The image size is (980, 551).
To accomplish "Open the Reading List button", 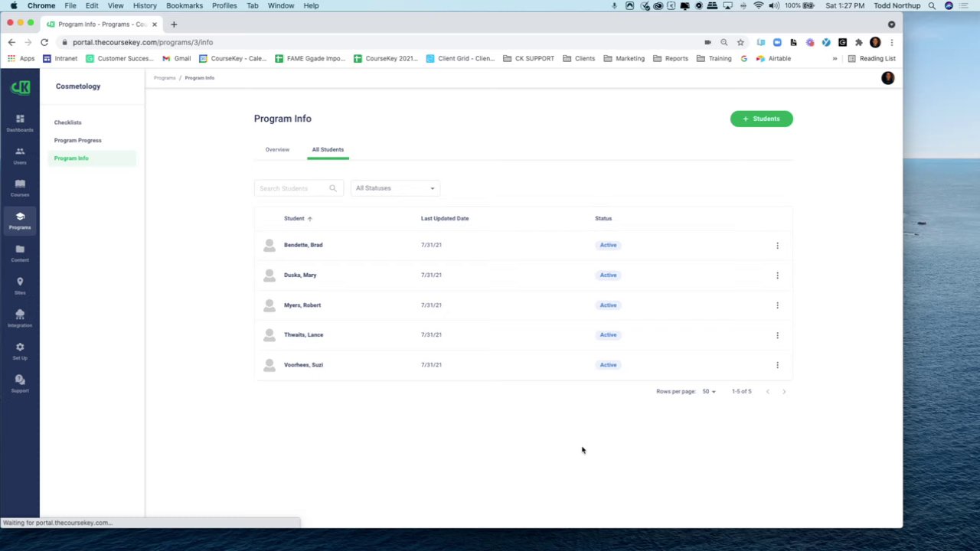I will (871, 58).
